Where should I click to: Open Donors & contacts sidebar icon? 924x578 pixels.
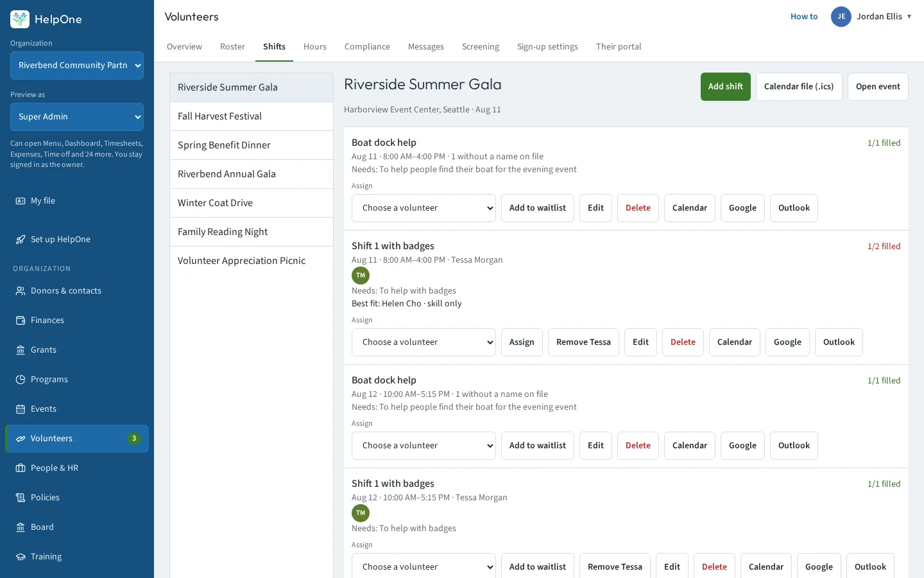(x=21, y=291)
